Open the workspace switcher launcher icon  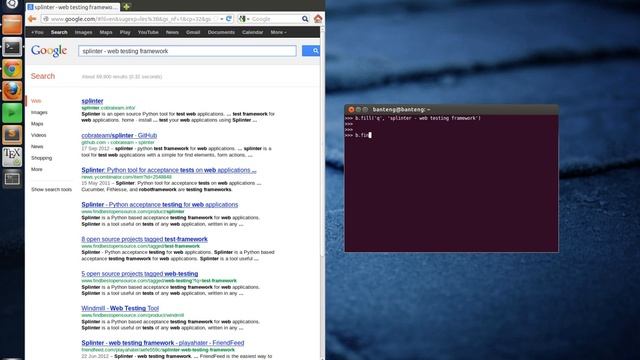point(12,178)
